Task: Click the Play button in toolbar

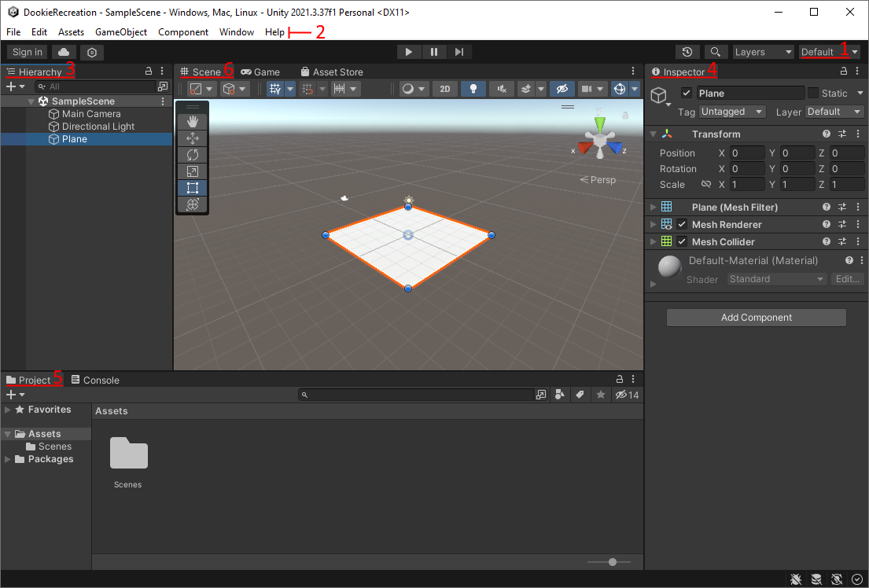Action: [408, 52]
